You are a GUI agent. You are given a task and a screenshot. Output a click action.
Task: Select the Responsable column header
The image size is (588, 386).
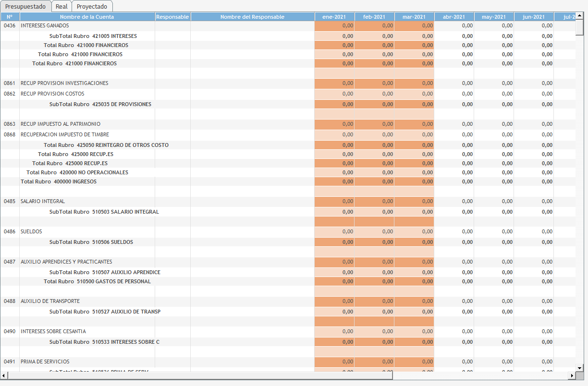point(172,17)
